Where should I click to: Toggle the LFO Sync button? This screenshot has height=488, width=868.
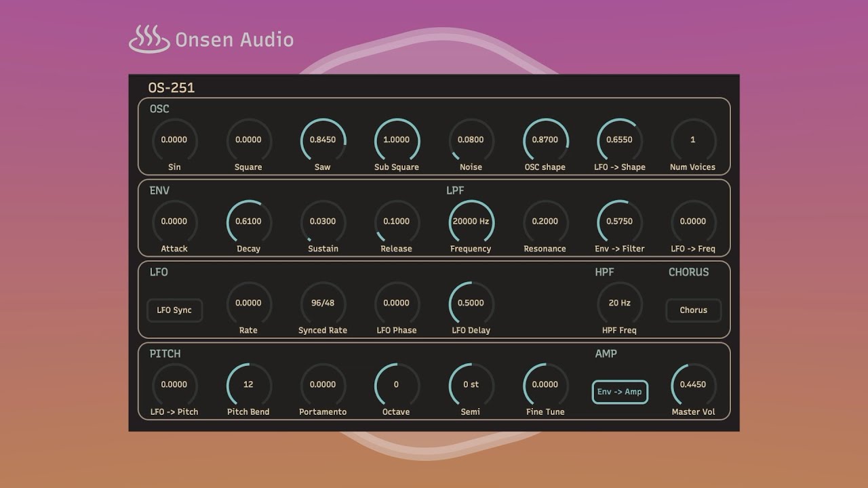pos(174,310)
